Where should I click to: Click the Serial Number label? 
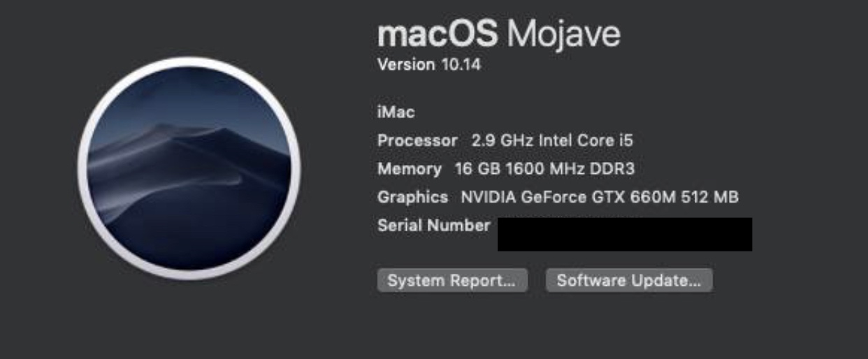(433, 226)
